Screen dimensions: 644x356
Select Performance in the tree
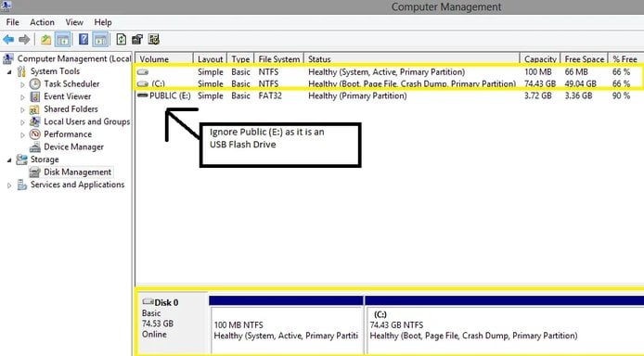click(x=68, y=134)
